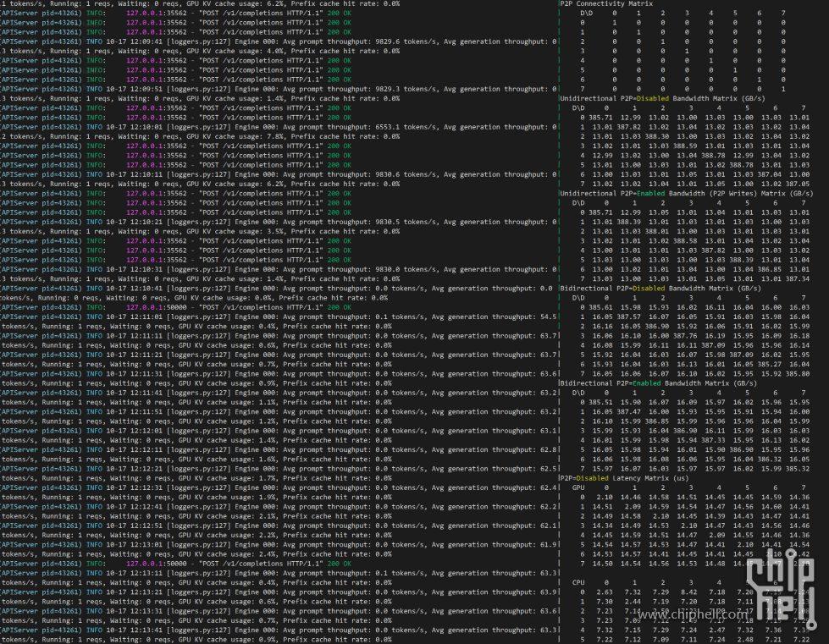
Task: Click the D\D header of Connectivity Matrix
Action: click(x=586, y=13)
